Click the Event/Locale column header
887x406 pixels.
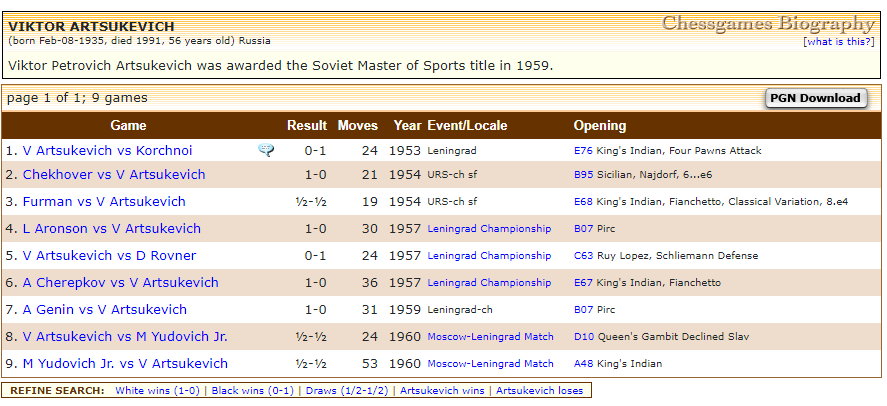point(467,126)
